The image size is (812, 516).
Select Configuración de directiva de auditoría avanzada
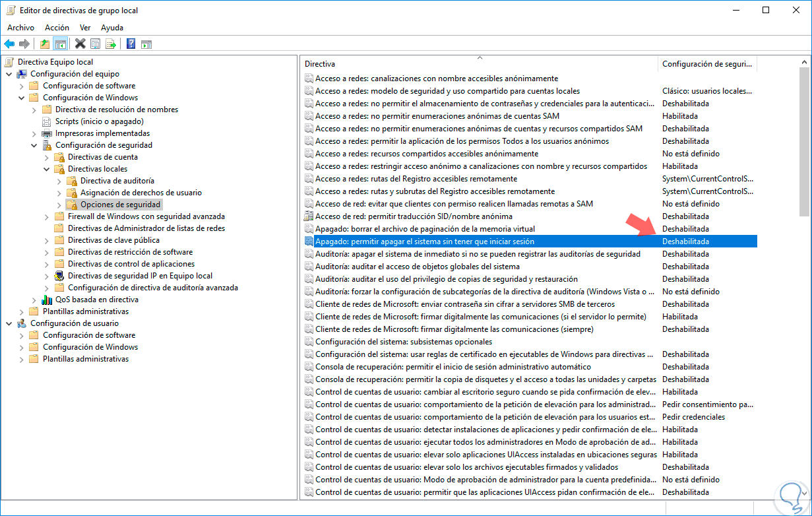[x=153, y=288]
